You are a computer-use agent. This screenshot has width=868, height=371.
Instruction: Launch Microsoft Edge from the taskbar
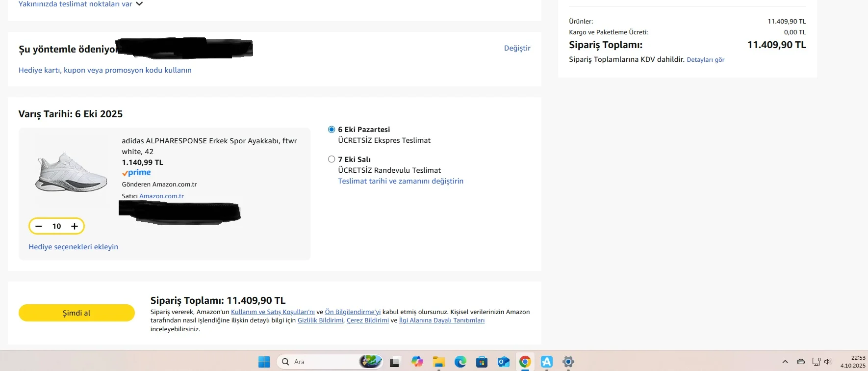pos(460,362)
